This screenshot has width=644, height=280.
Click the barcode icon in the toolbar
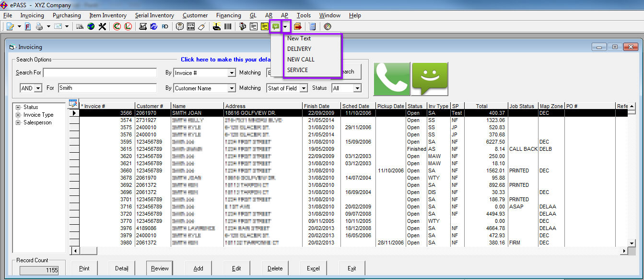coord(227,26)
